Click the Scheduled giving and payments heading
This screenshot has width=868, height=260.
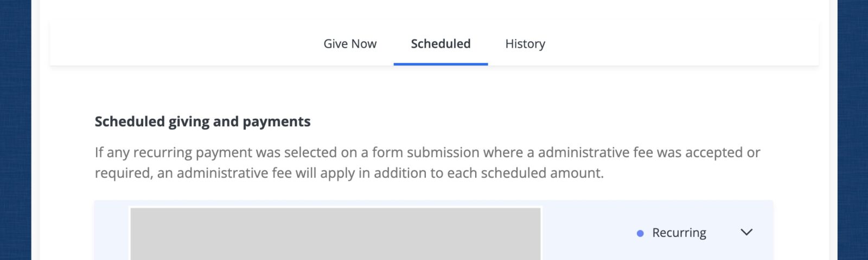coord(202,121)
